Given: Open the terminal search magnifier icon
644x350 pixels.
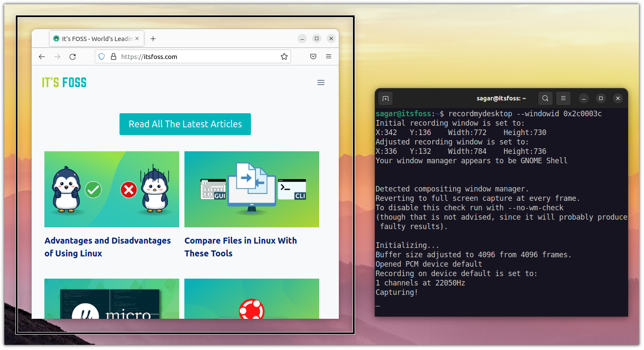Looking at the screenshot, I should (545, 98).
